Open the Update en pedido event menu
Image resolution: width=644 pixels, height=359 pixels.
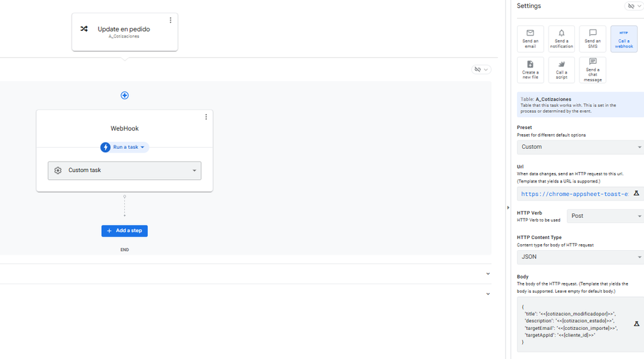[170, 20]
